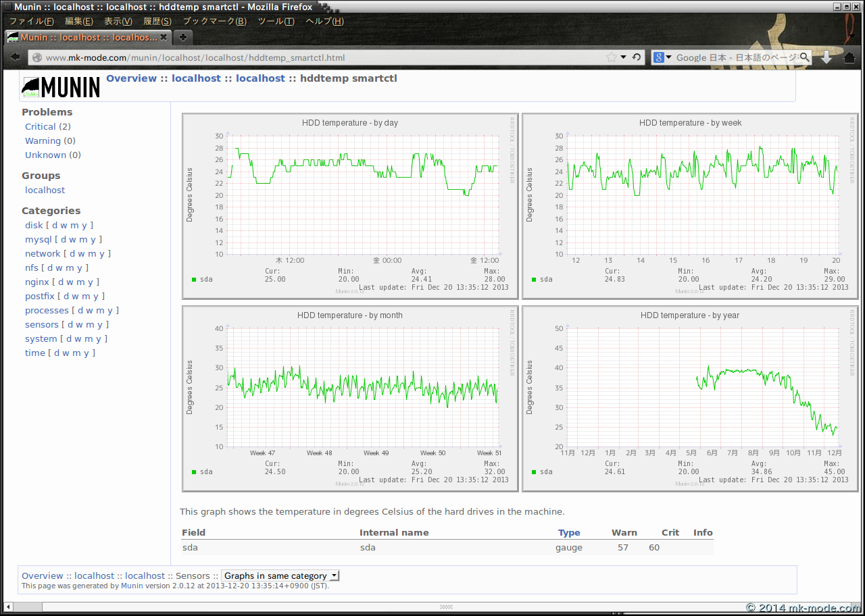
Task: Open a new tab with plus button
Action: tap(182, 37)
